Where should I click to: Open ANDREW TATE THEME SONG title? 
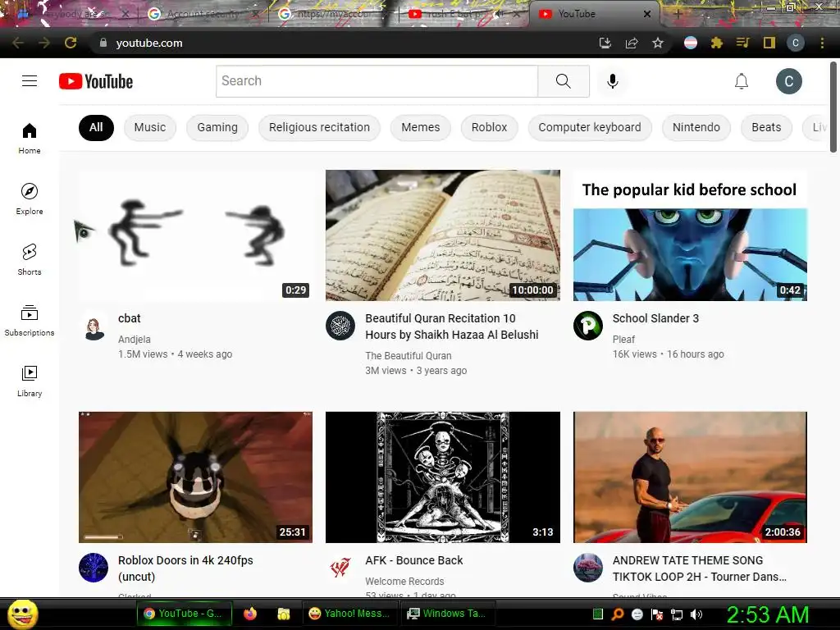[699, 568]
